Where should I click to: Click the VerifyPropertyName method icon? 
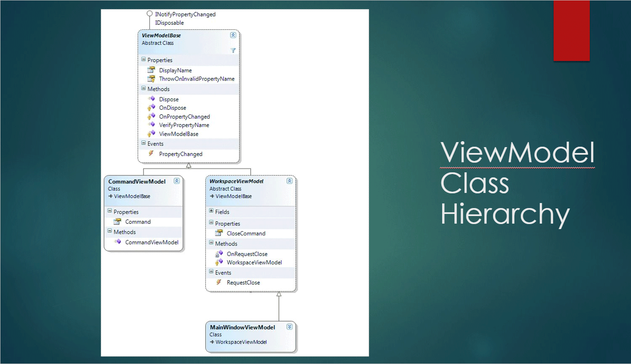(151, 125)
